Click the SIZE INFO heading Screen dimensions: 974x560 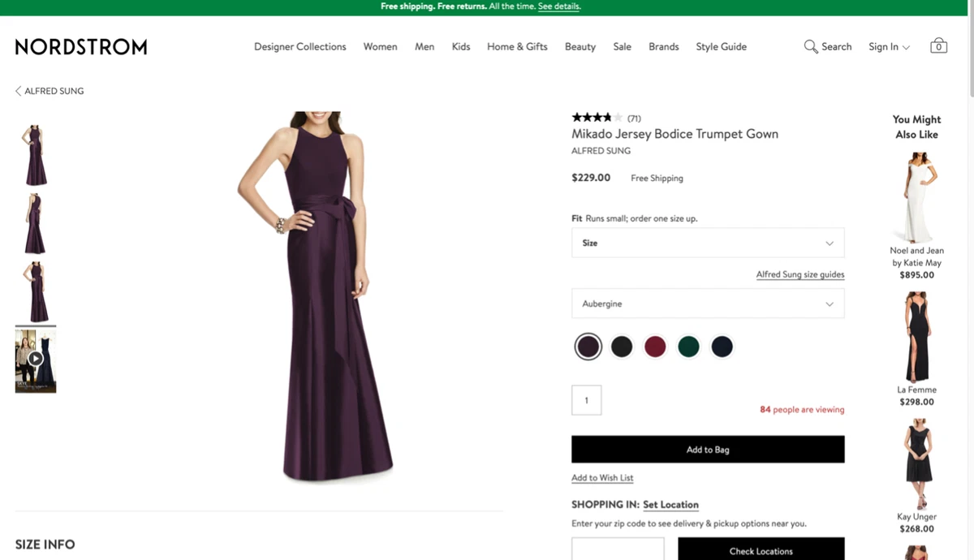pyautogui.click(x=45, y=545)
